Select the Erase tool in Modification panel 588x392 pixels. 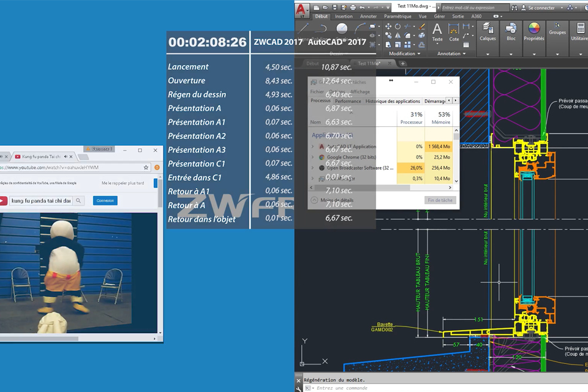[421, 26]
